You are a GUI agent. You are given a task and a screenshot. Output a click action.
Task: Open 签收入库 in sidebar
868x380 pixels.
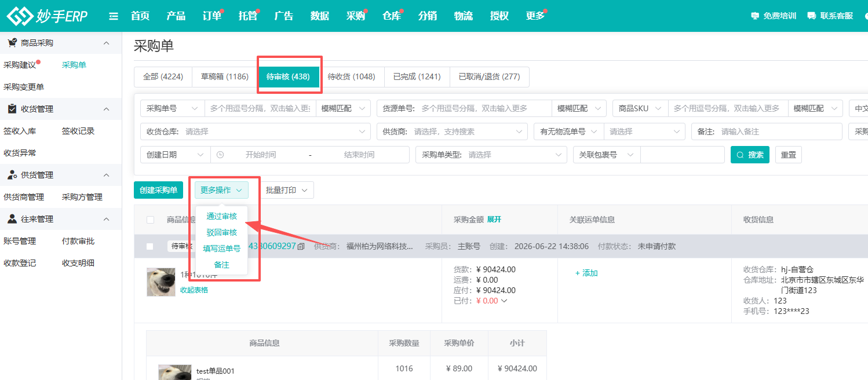pyautogui.click(x=20, y=131)
